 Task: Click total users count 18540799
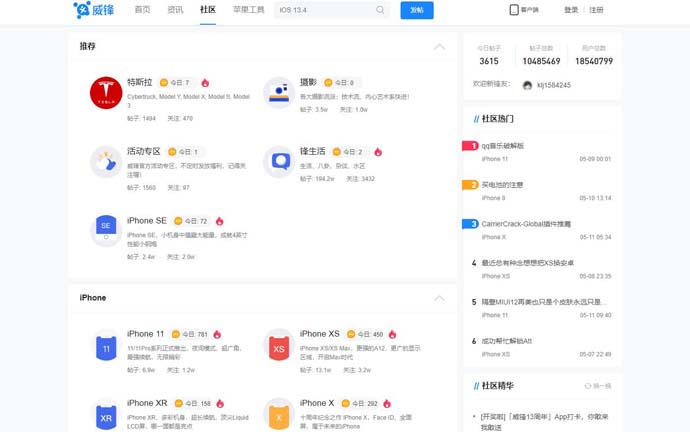coord(594,61)
